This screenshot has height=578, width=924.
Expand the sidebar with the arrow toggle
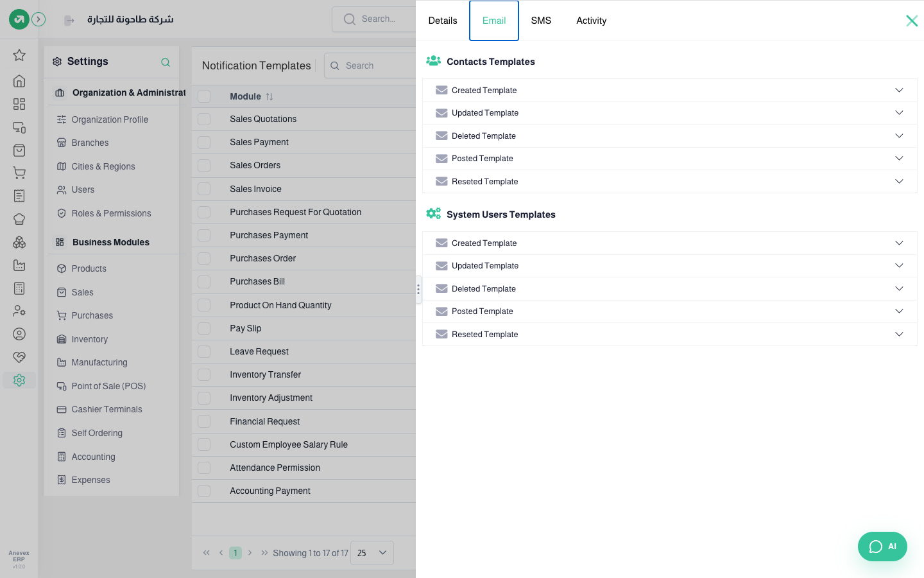[x=38, y=19]
